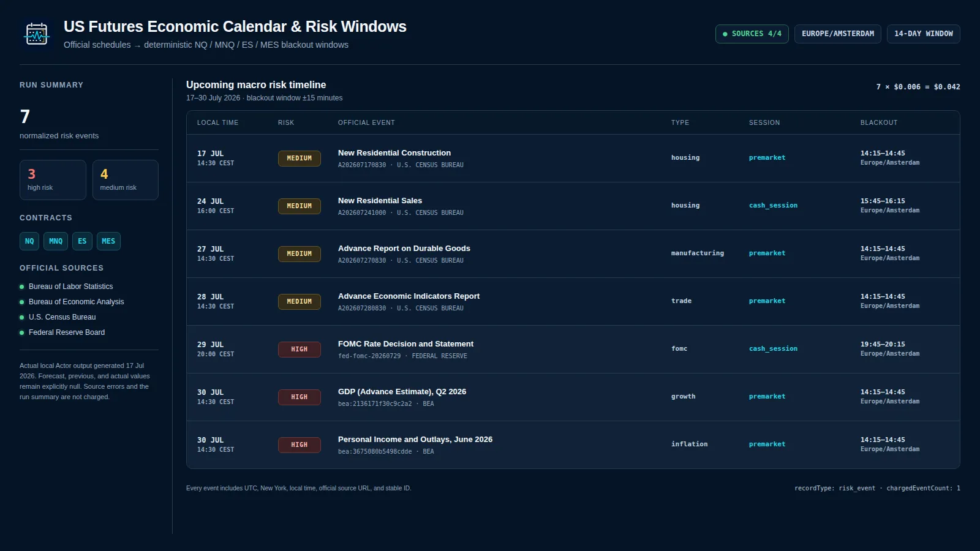This screenshot has width=980, height=551.
Task: Select the MNQ contract chip
Action: click(56, 241)
